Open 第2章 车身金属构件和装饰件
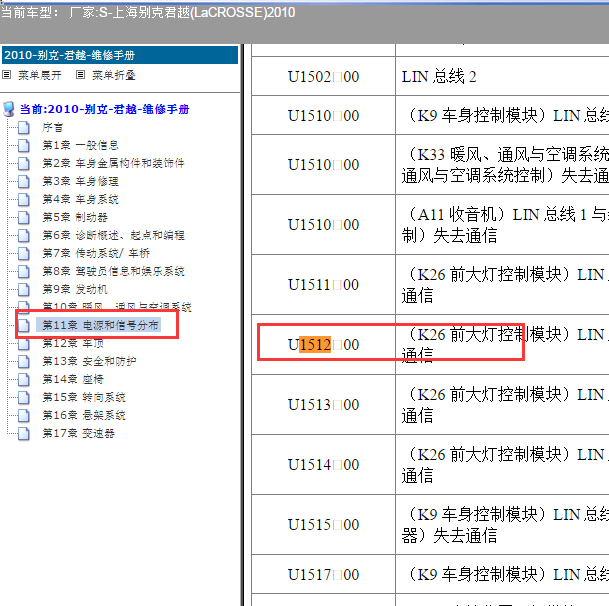 click(113, 163)
